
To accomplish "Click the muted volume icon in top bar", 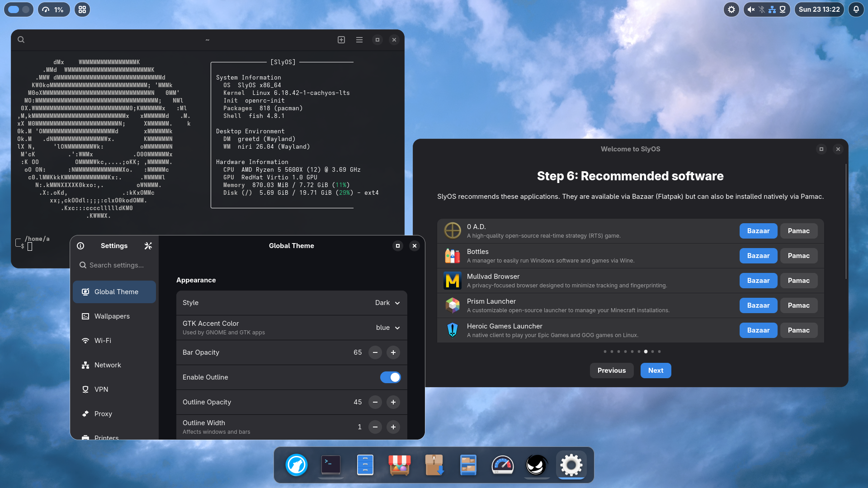I will (x=751, y=9).
